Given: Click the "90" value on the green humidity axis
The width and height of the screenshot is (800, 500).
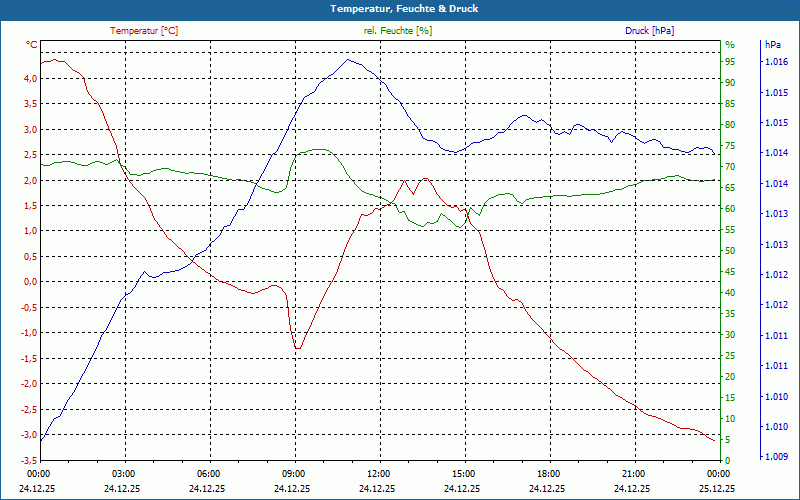Looking at the screenshot, I should click(x=730, y=83).
